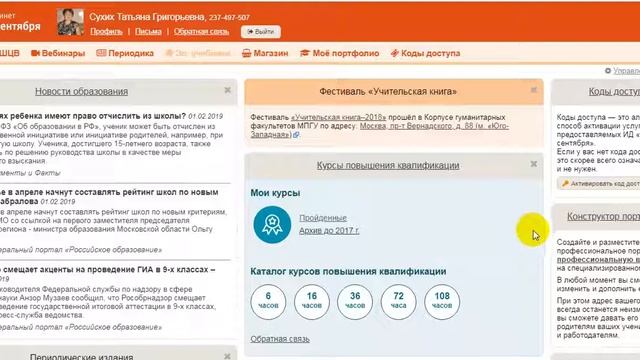This screenshot has height=360, width=640.
Task: Open the Коды доступа widget heading
Action: tap(614, 91)
